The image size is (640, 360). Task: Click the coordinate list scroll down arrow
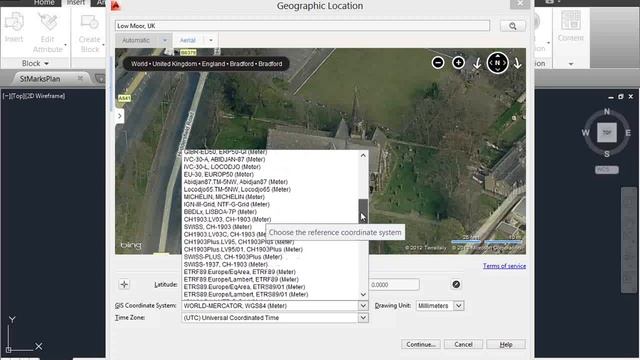click(363, 295)
